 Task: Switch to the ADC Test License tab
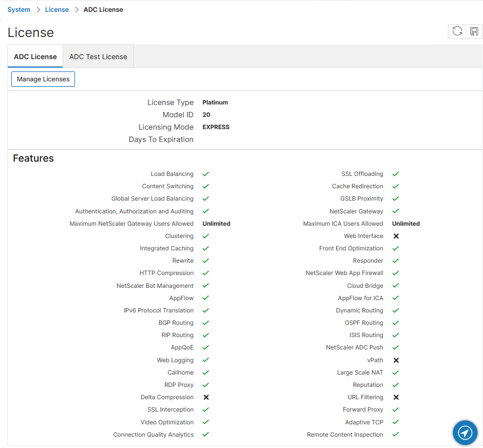click(98, 56)
